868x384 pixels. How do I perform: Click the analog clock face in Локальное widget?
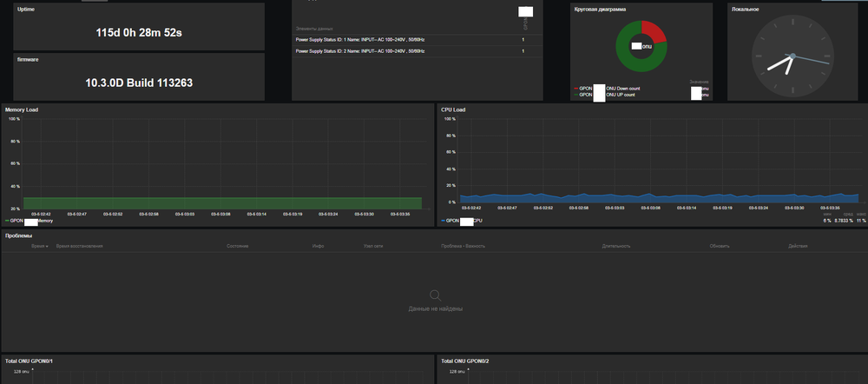click(792, 56)
